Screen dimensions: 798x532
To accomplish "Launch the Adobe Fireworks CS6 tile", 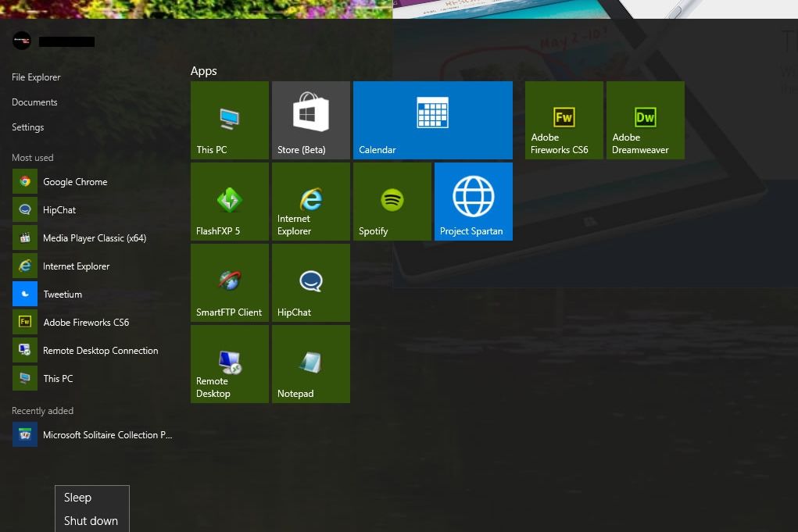I will click(564, 120).
